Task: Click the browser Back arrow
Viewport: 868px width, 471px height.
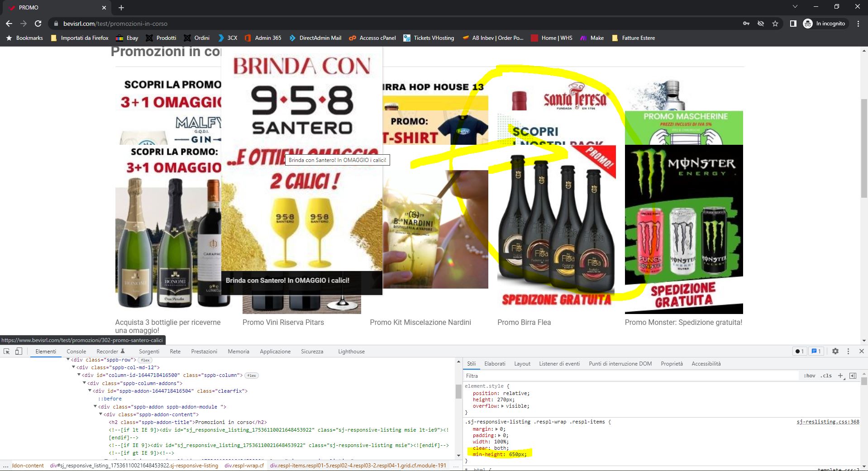Action: tap(9, 24)
